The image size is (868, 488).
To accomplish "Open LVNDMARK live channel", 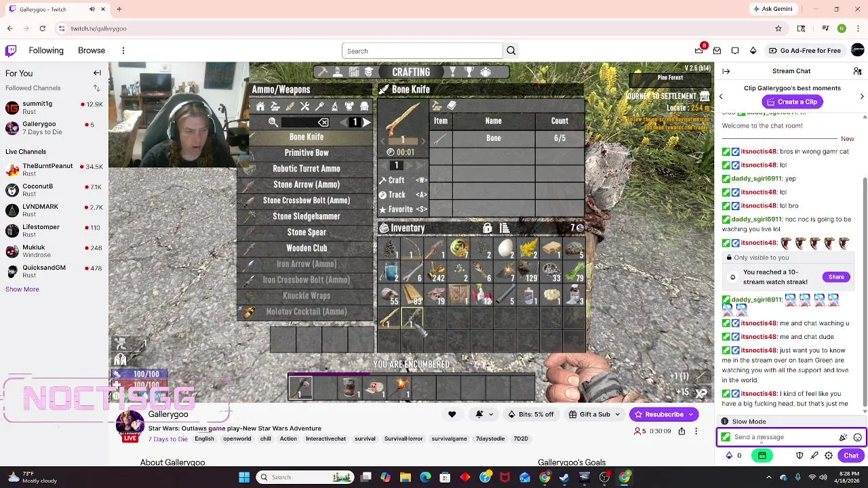I will click(x=54, y=211).
